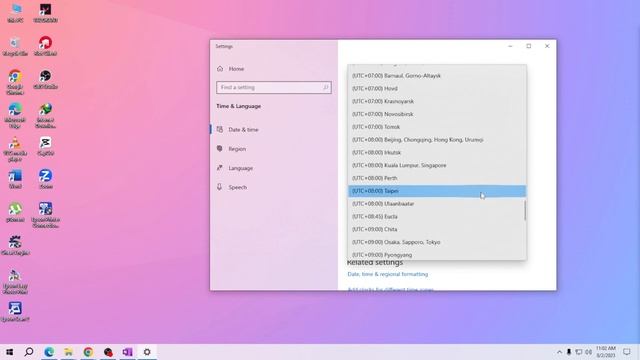Select highlighted (UTC+08:00) Taipei option
This screenshot has width=640, height=360.
437,191
